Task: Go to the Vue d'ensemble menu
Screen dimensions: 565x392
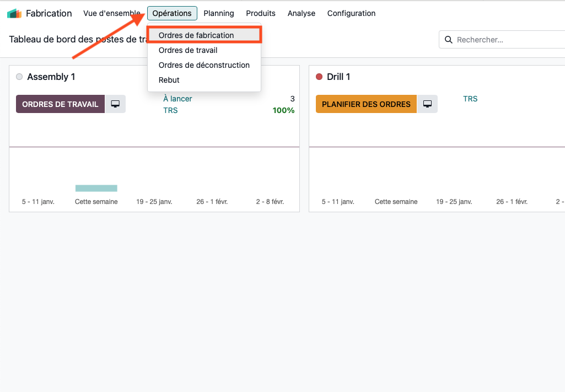Action: click(111, 13)
